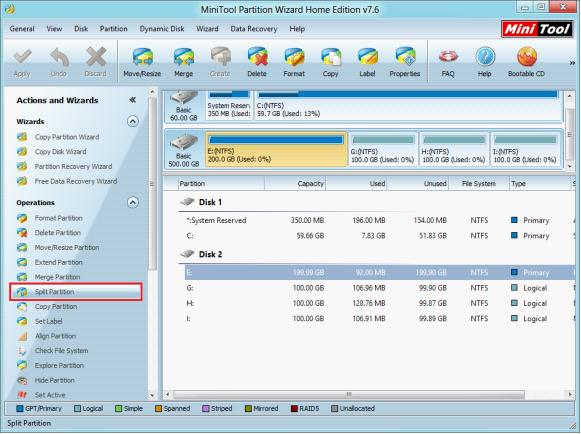Select I: partition block in disk map
This screenshot has width=581, height=434.
point(525,150)
